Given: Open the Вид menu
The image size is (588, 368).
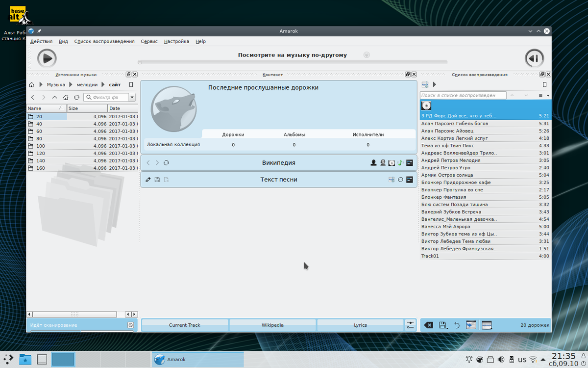Looking at the screenshot, I should (x=63, y=41).
